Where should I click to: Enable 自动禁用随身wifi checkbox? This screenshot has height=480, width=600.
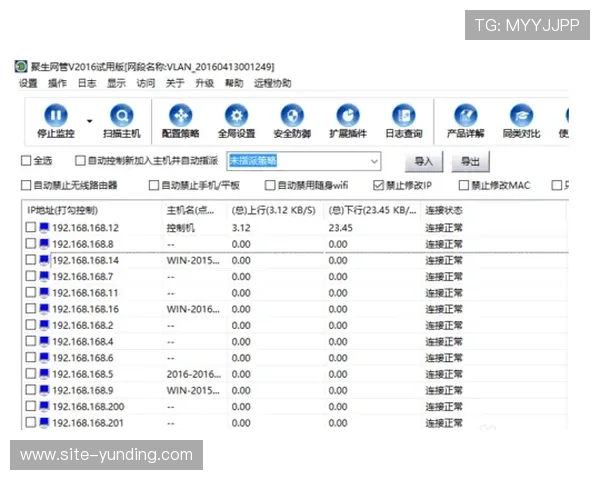click(x=270, y=185)
